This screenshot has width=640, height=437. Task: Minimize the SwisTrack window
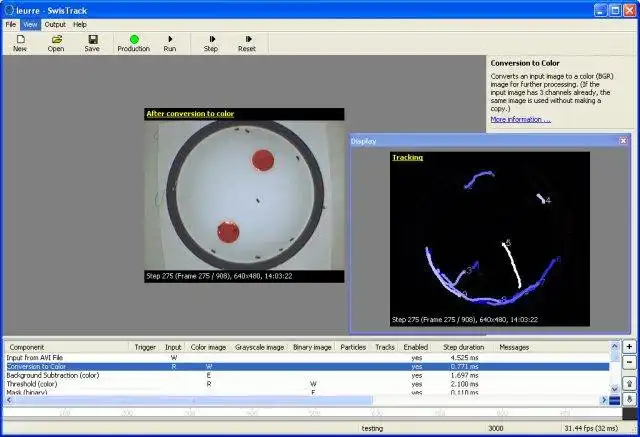(600, 10)
